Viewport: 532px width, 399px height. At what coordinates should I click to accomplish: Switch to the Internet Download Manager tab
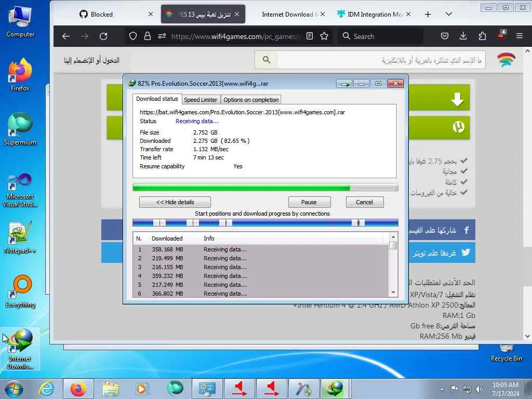(x=288, y=14)
